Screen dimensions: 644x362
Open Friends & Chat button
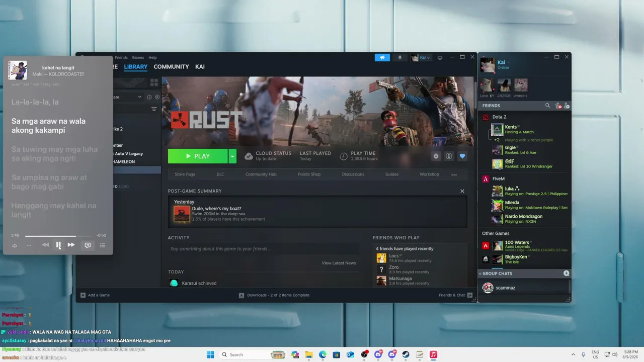[x=455, y=295]
